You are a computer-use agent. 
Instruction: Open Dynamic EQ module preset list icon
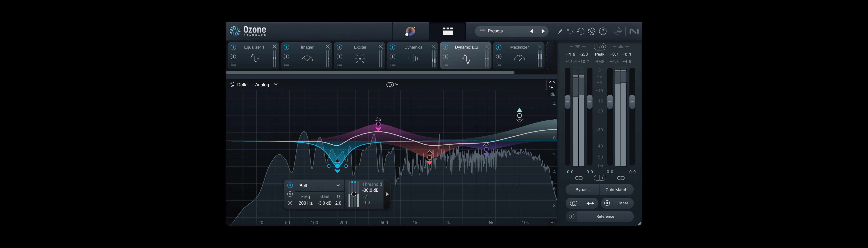pos(446,64)
